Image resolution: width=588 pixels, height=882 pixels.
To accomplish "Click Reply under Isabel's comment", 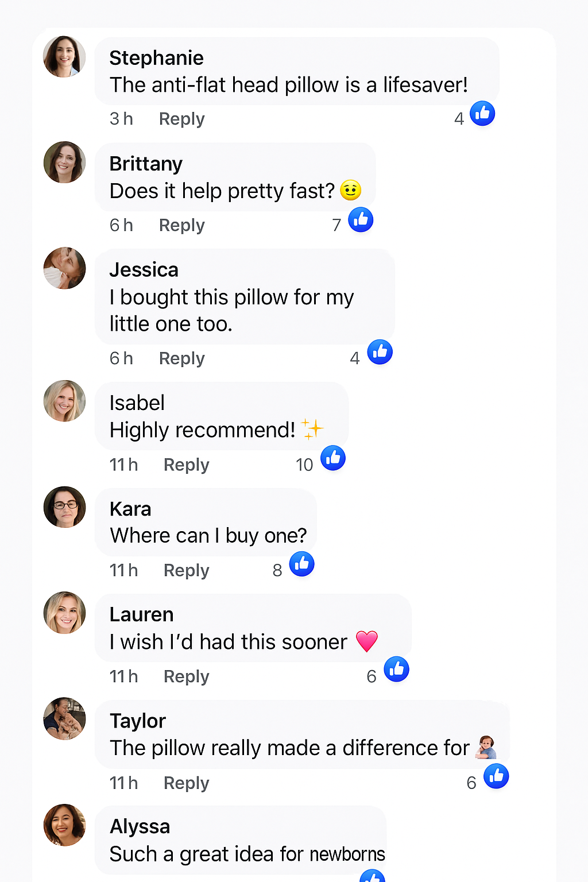I will coord(186,465).
